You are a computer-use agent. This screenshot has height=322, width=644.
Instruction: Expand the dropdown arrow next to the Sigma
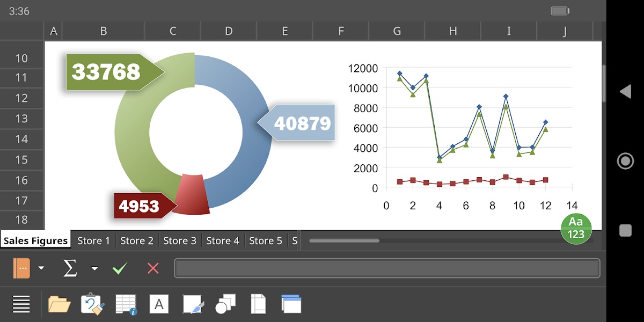point(94,268)
